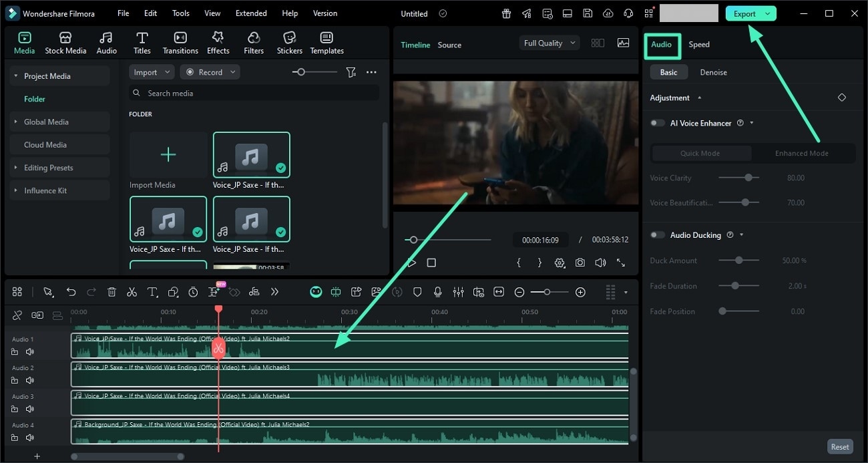The height and width of the screenshot is (463, 868).
Task: Expand the Global Media tree item
Action: (x=16, y=122)
